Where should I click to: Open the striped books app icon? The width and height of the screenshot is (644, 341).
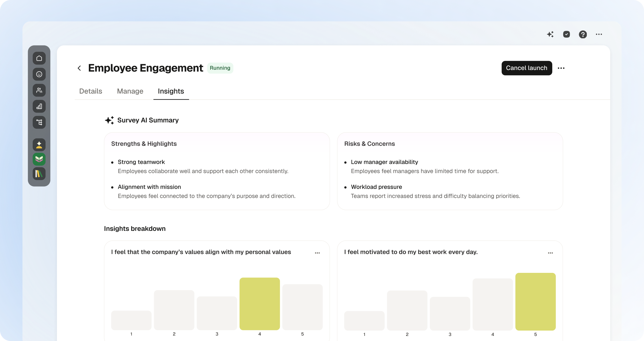click(x=39, y=174)
